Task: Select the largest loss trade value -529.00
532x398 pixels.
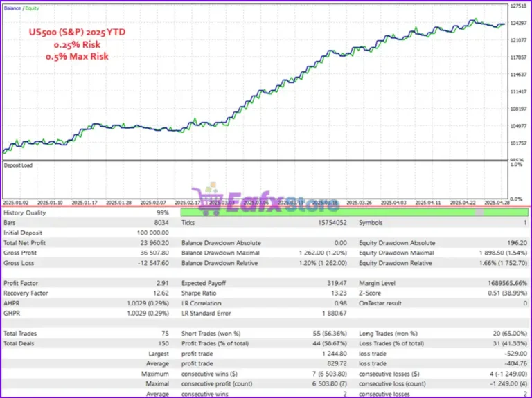Action: click(515, 354)
